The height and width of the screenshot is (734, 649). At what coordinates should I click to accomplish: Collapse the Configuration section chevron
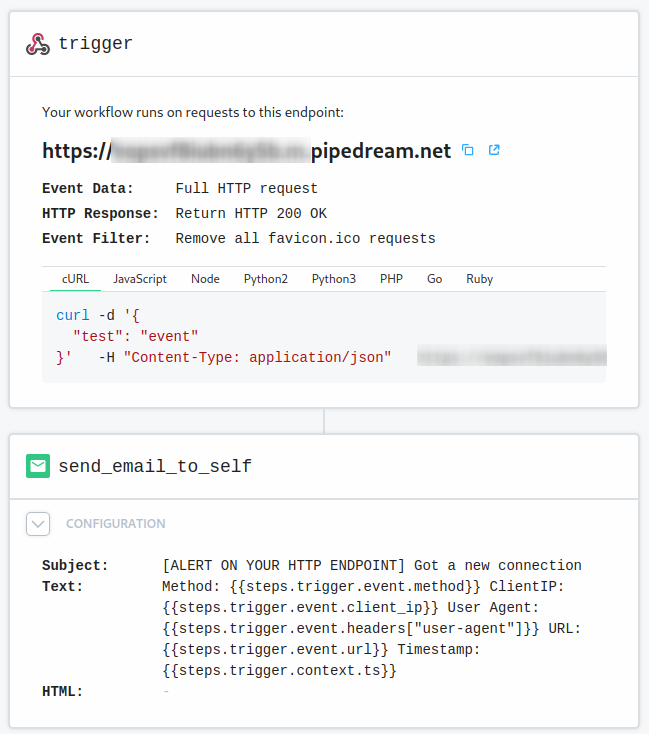coord(38,523)
